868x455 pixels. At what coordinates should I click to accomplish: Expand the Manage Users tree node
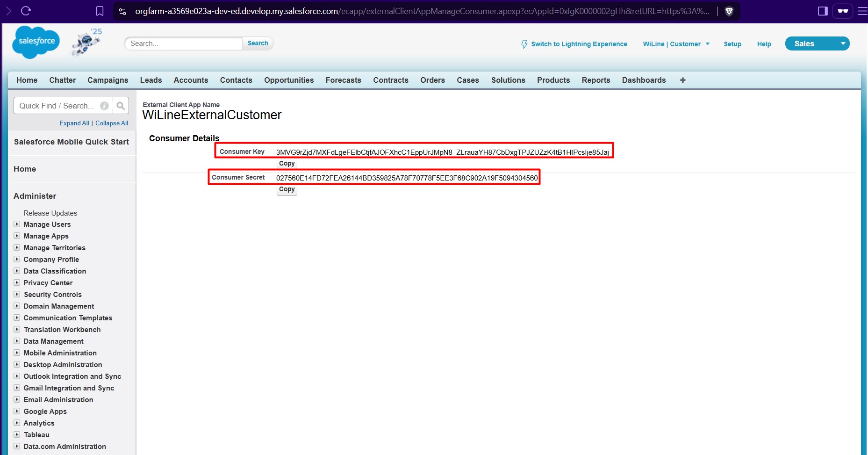click(17, 224)
